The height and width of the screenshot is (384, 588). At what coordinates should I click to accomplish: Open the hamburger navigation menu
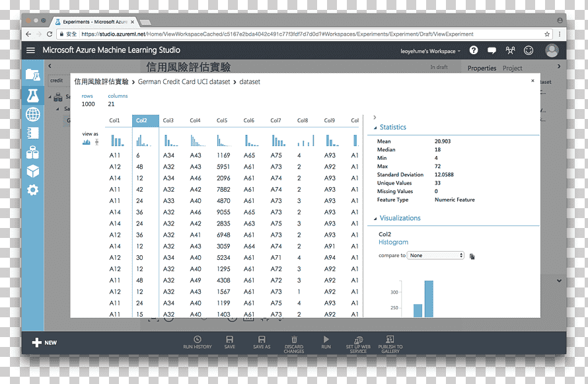[30, 50]
